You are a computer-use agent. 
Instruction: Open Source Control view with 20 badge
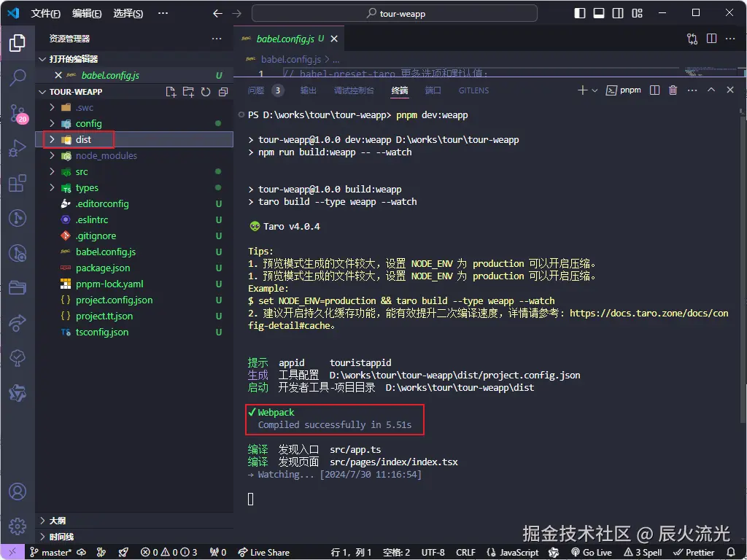(18, 113)
